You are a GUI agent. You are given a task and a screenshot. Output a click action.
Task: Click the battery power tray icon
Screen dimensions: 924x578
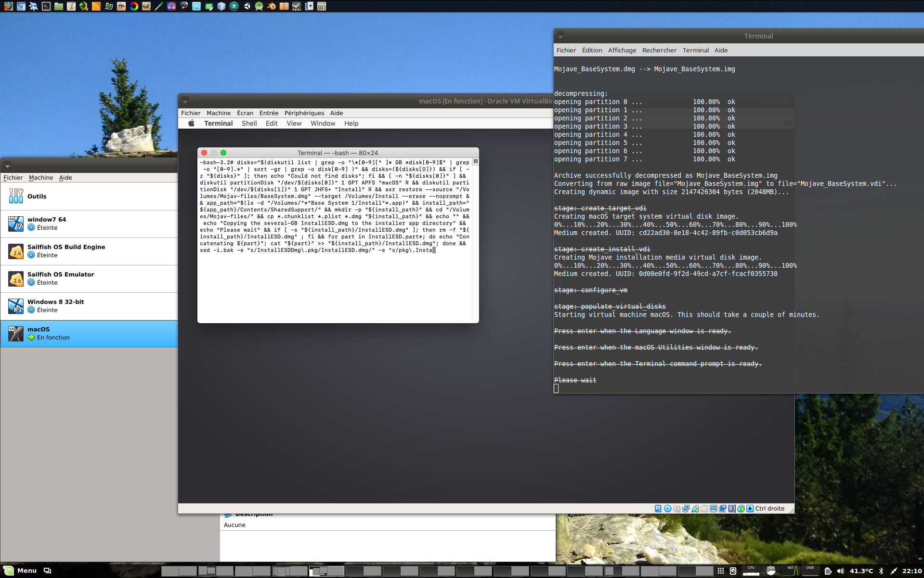point(828,571)
